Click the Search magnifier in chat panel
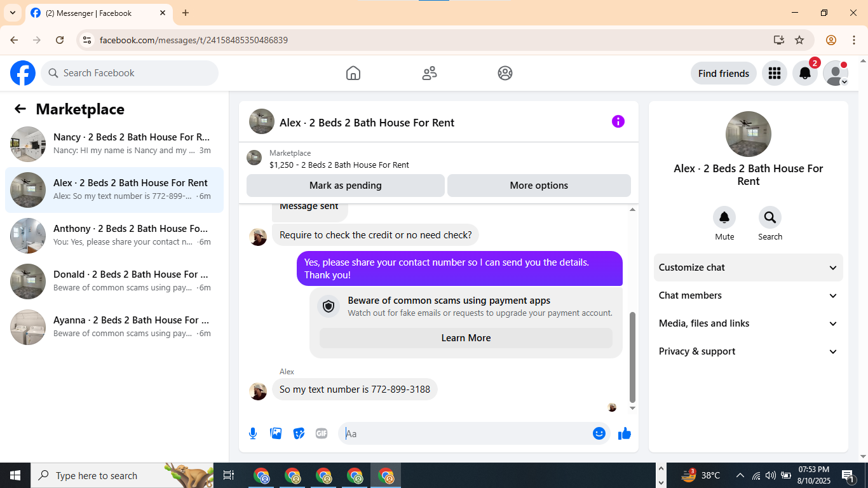This screenshot has width=868, height=488. point(770,218)
